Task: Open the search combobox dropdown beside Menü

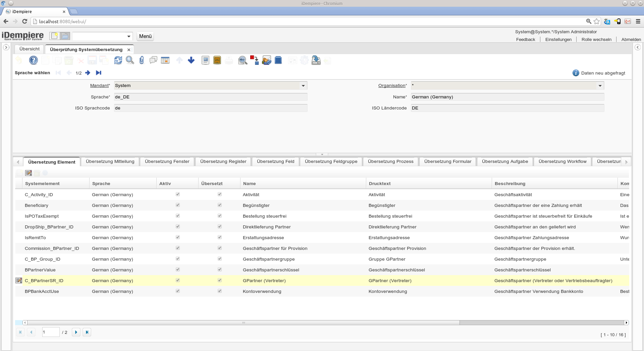Action: click(x=129, y=36)
